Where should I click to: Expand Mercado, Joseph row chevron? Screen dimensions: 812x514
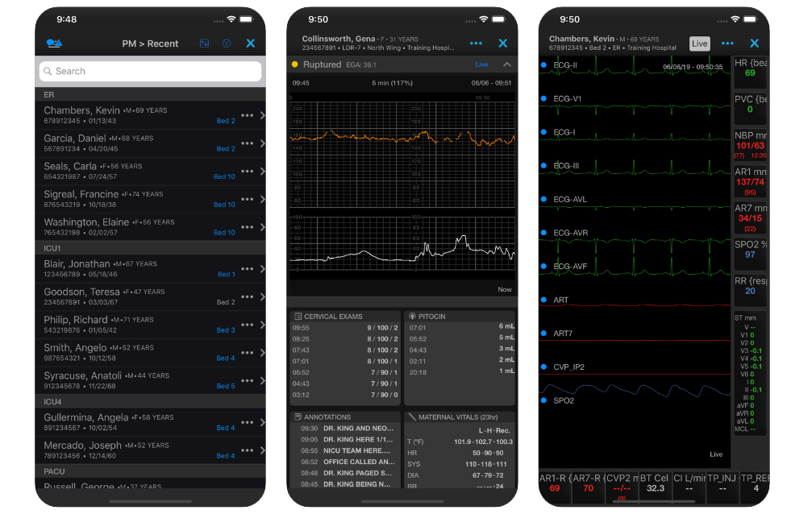263,451
